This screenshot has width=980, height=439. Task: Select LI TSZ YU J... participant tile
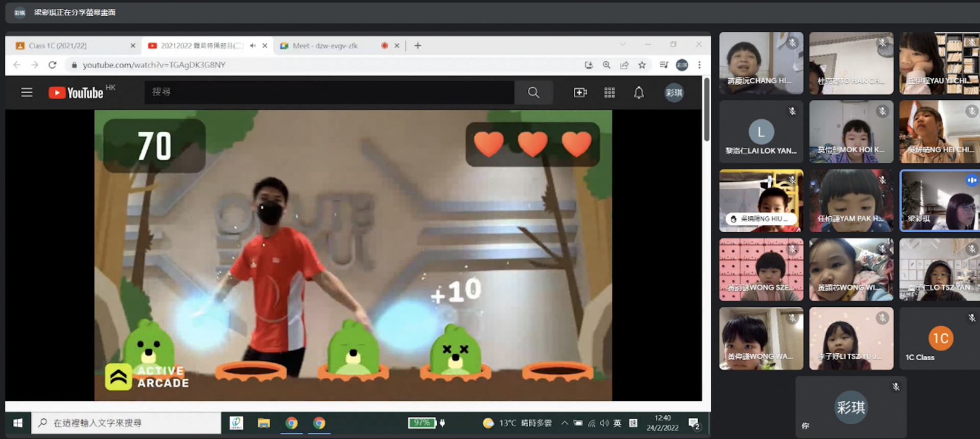click(x=851, y=338)
